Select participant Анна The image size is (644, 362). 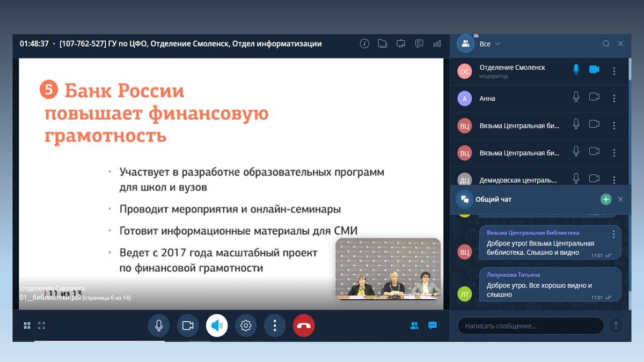(539, 98)
